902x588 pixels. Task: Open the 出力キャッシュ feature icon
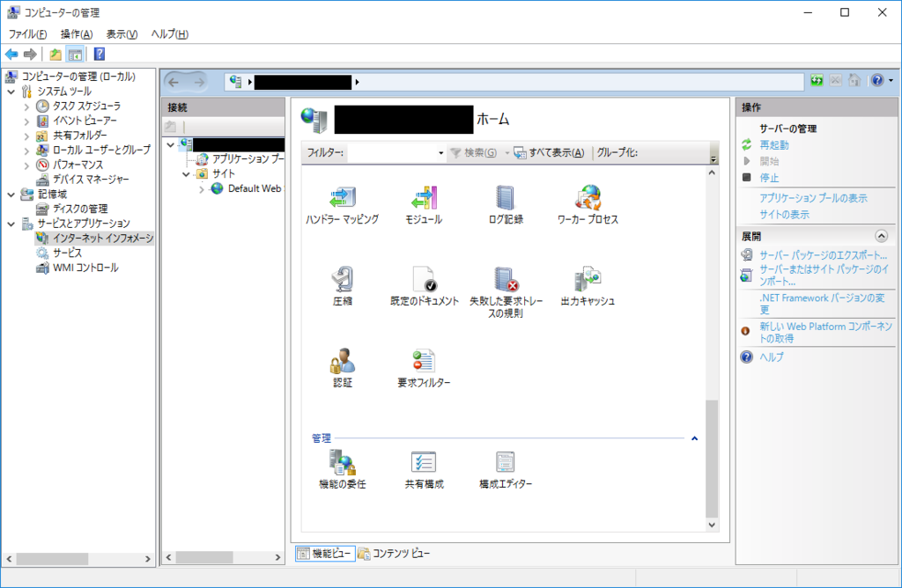(588, 287)
